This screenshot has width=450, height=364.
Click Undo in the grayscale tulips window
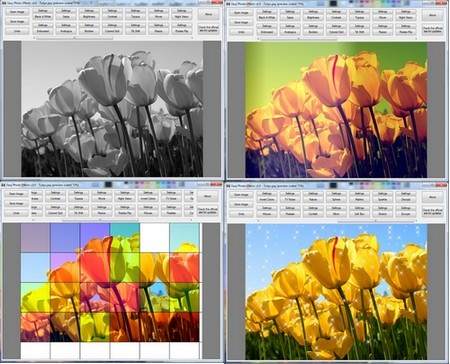click(x=17, y=31)
